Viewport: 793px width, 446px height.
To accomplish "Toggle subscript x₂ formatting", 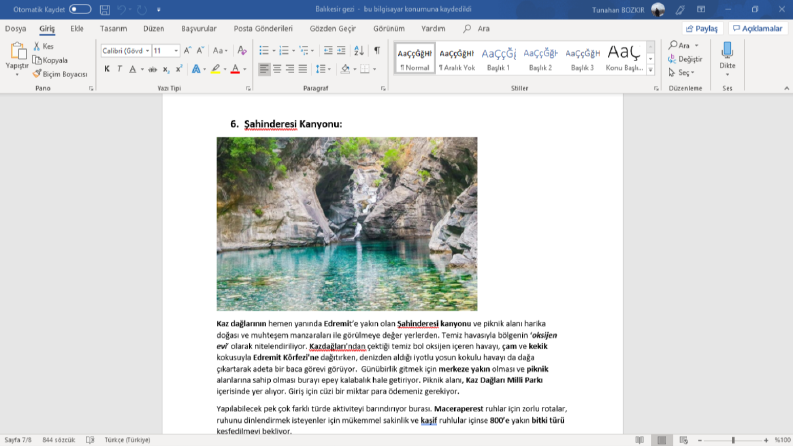I will click(166, 69).
